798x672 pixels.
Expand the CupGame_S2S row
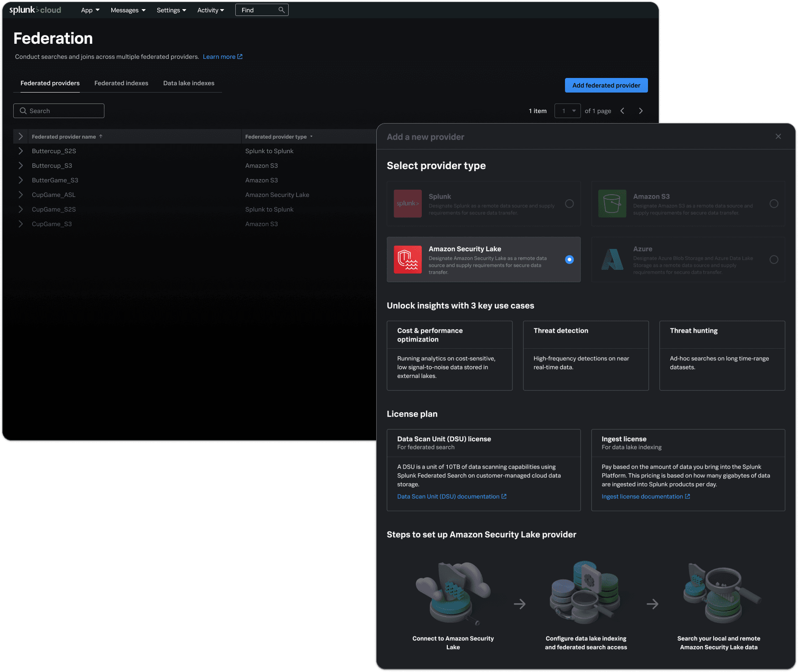click(21, 209)
